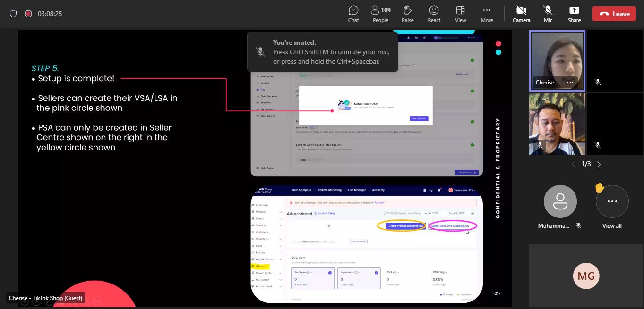
Task: Go to the next participant page
Action: [599, 164]
